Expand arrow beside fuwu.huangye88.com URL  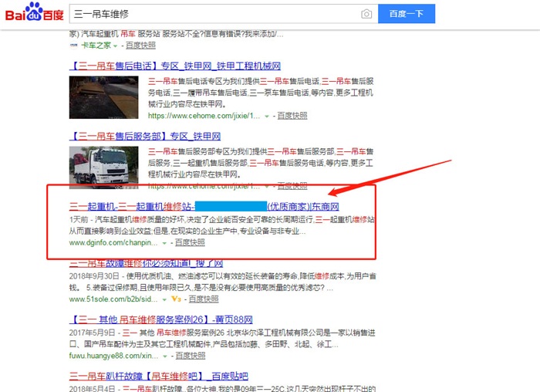[165, 357]
